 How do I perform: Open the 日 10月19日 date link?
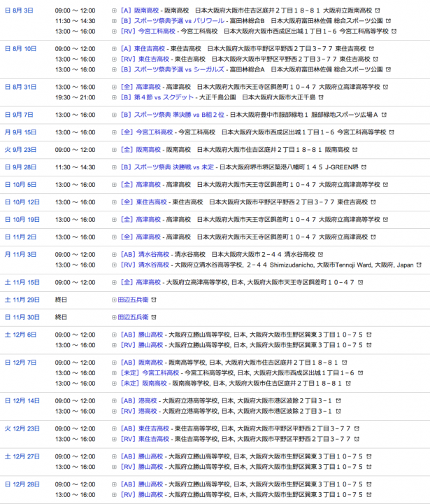(x=22, y=220)
